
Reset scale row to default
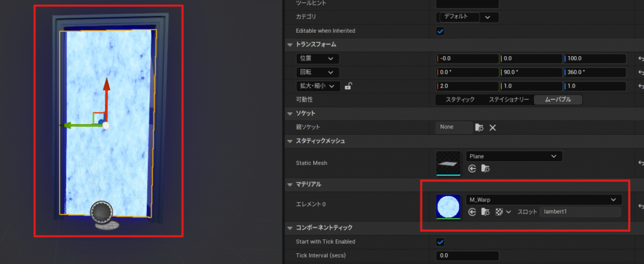tap(641, 86)
